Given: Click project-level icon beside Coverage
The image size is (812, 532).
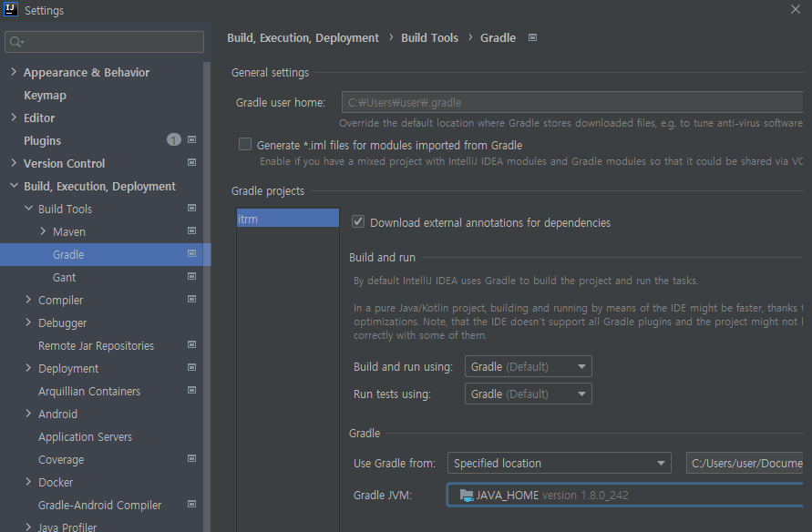Looking at the screenshot, I should coord(191,458).
